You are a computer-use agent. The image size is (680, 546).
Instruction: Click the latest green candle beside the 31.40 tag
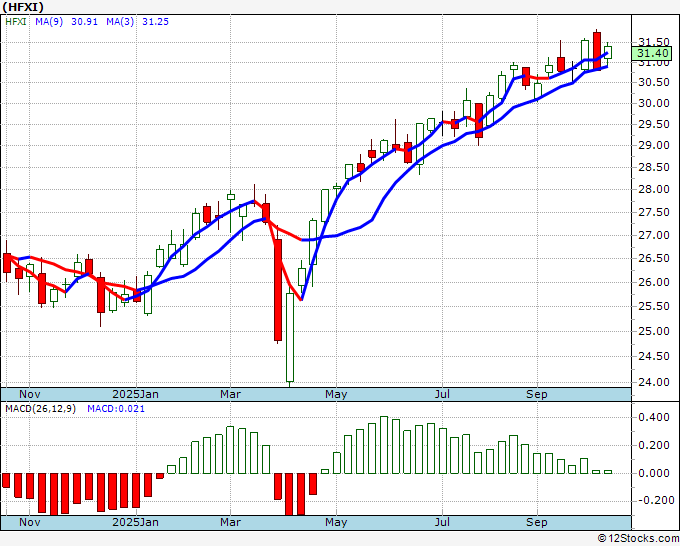click(x=608, y=53)
